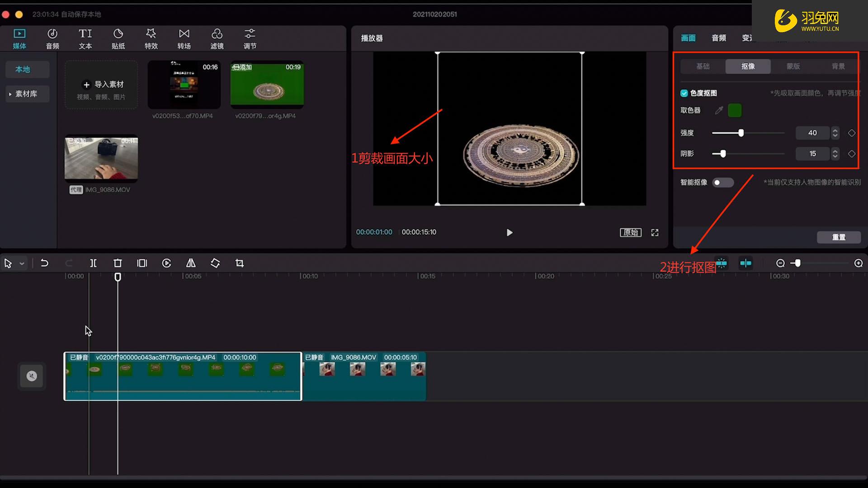Click the 00:10 mark on timeline ruler

(310, 276)
